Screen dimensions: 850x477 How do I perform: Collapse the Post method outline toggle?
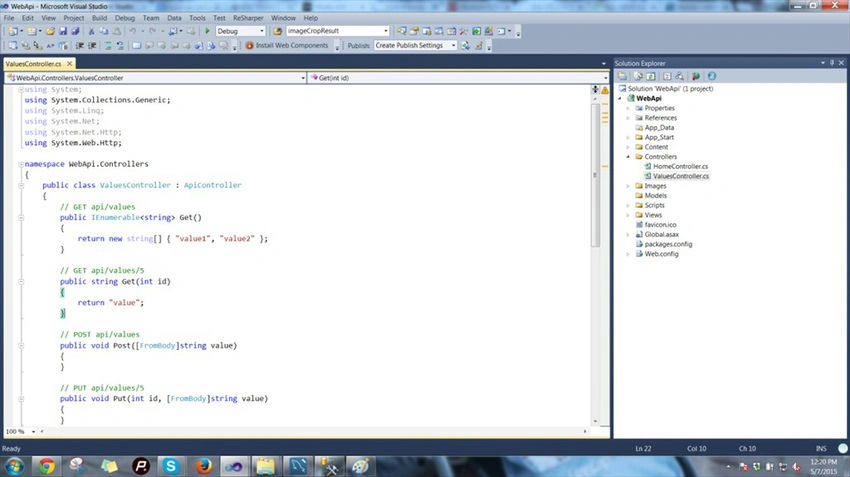pos(21,345)
